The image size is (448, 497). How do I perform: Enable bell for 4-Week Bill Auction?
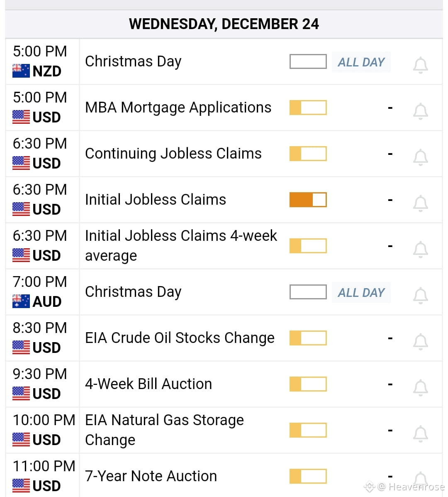[421, 388]
